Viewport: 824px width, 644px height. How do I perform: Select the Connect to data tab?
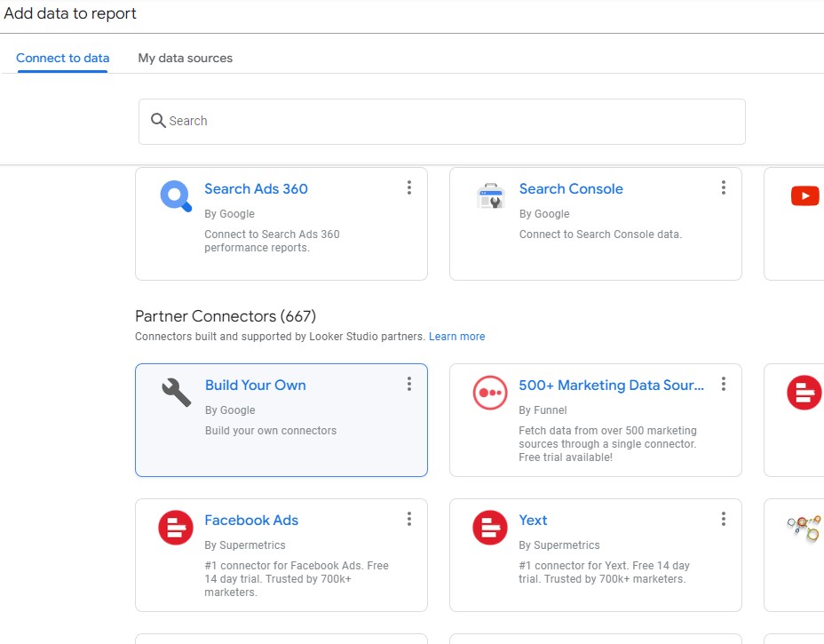click(63, 59)
